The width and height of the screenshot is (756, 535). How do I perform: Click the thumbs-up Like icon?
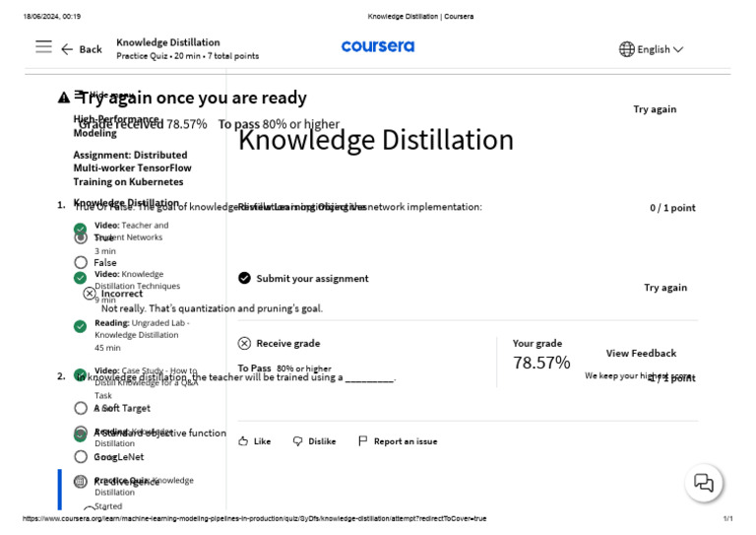[x=243, y=441]
